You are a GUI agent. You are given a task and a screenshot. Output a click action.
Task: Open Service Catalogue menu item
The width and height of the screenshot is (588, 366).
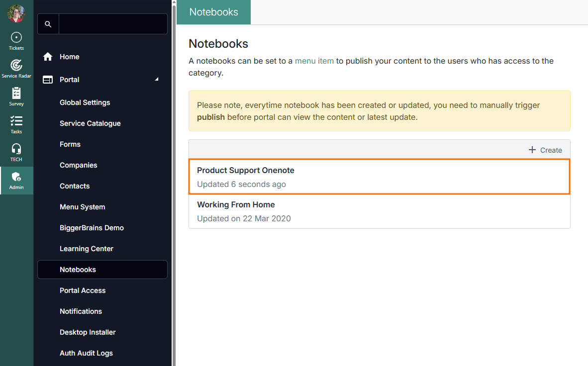[x=90, y=123]
